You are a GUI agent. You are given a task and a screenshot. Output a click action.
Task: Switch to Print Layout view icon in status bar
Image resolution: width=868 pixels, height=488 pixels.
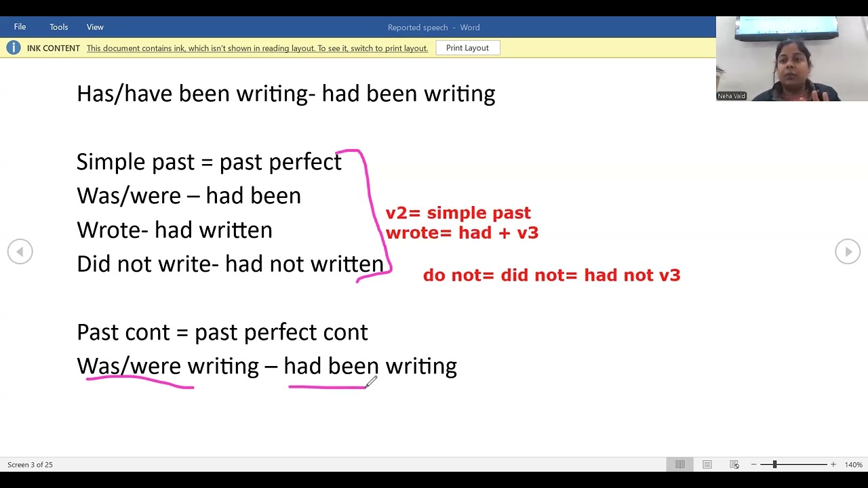click(707, 464)
